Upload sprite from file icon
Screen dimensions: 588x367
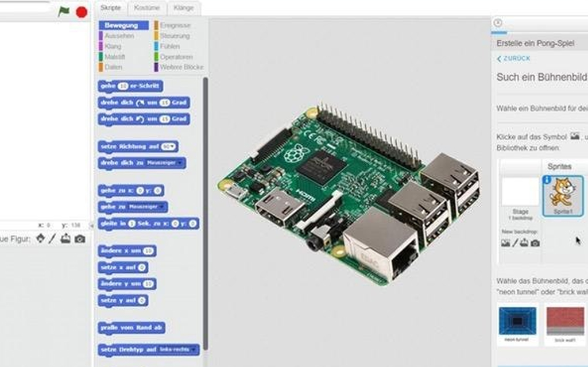click(65, 239)
